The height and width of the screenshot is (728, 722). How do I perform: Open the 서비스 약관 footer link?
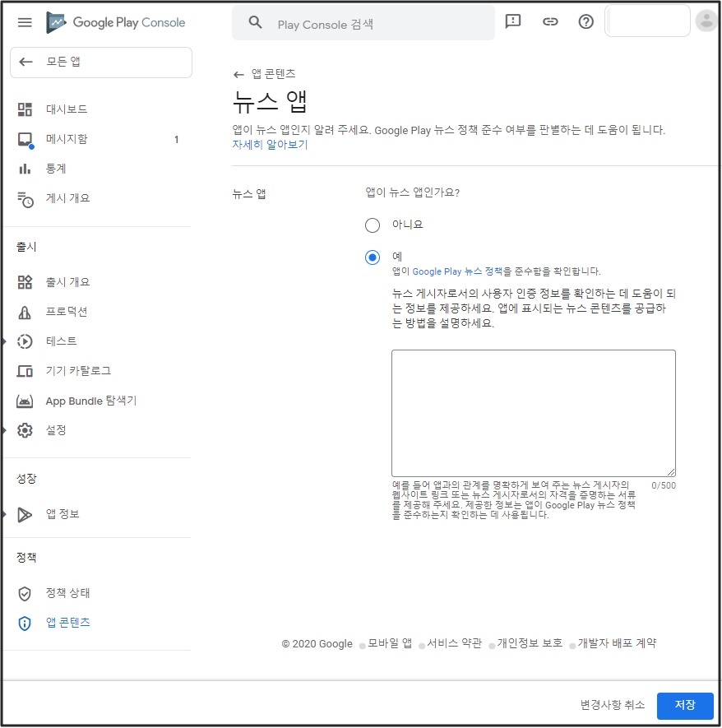coord(454,643)
